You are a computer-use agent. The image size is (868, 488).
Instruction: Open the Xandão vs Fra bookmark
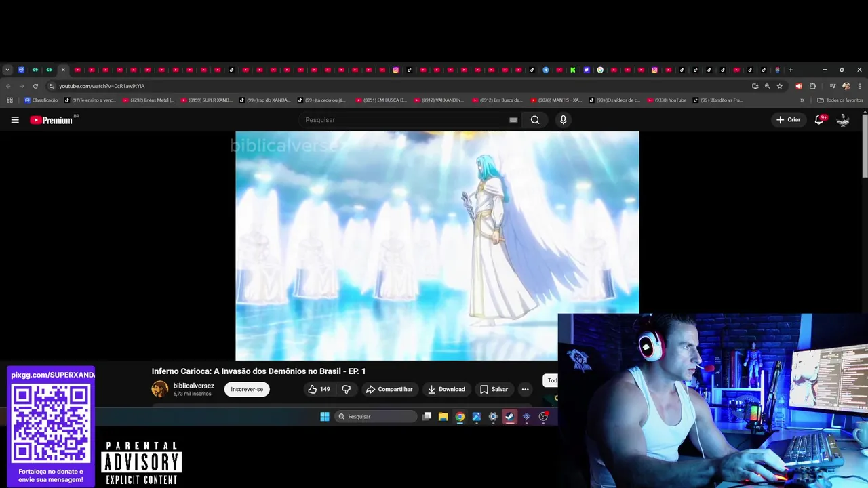[717, 100]
